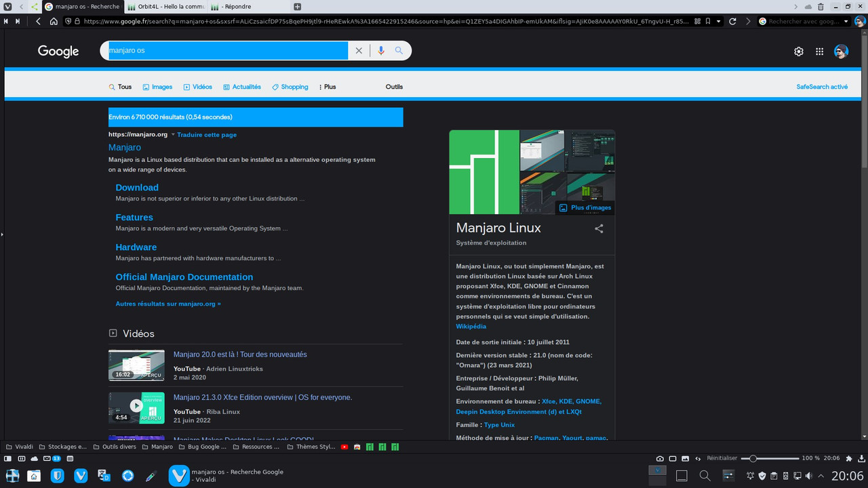
Task: Open the mail icon showing 13 unread
Action: click(49, 458)
